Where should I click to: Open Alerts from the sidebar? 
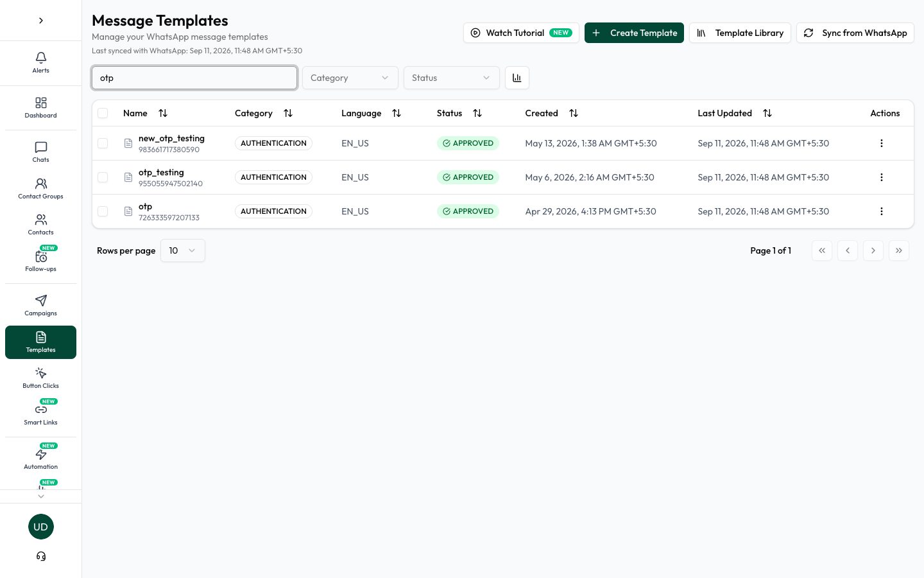[x=40, y=63]
